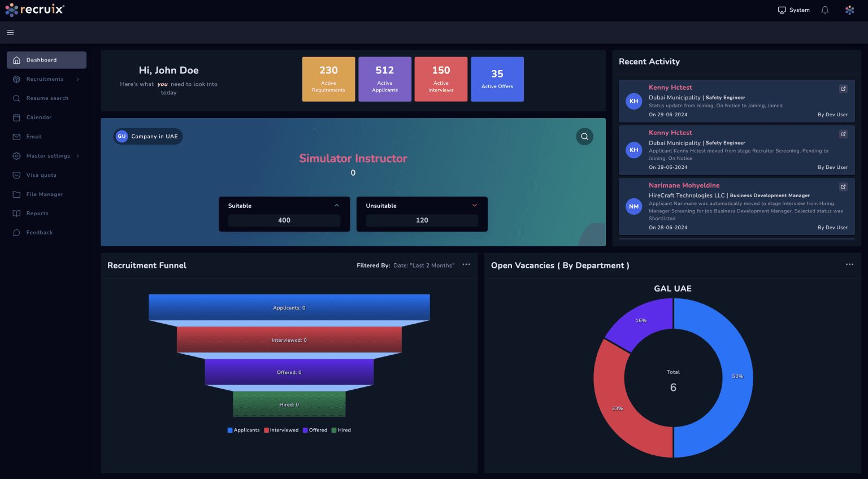Open Resume search from sidebar
This screenshot has height=479, width=868.
click(x=47, y=98)
